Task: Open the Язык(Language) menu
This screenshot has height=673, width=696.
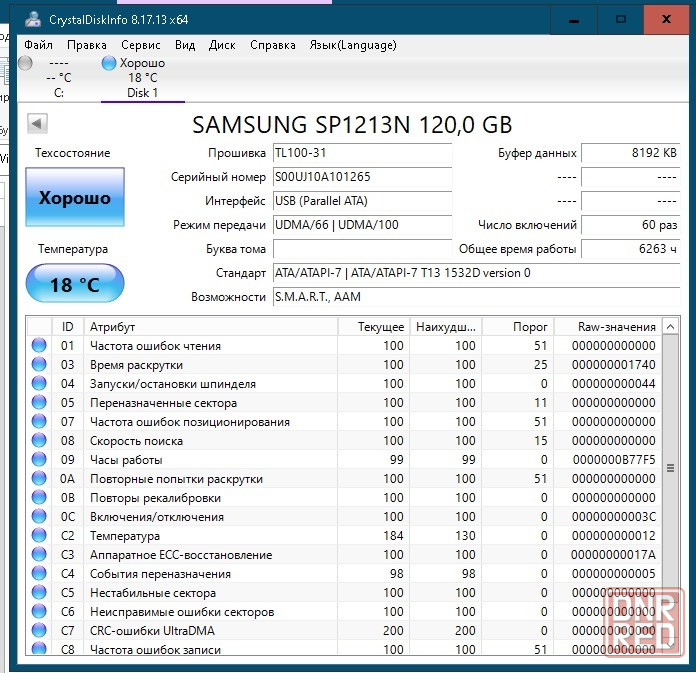Action: click(x=353, y=45)
